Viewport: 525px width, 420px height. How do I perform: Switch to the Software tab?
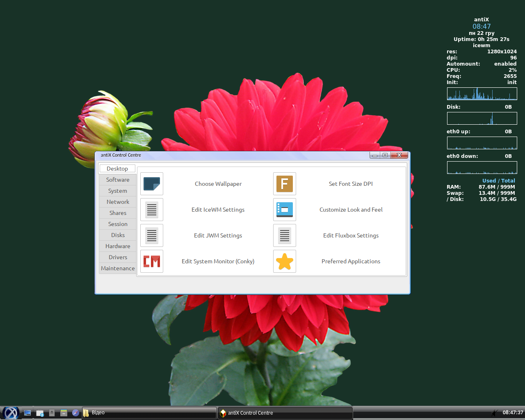pos(118,180)
